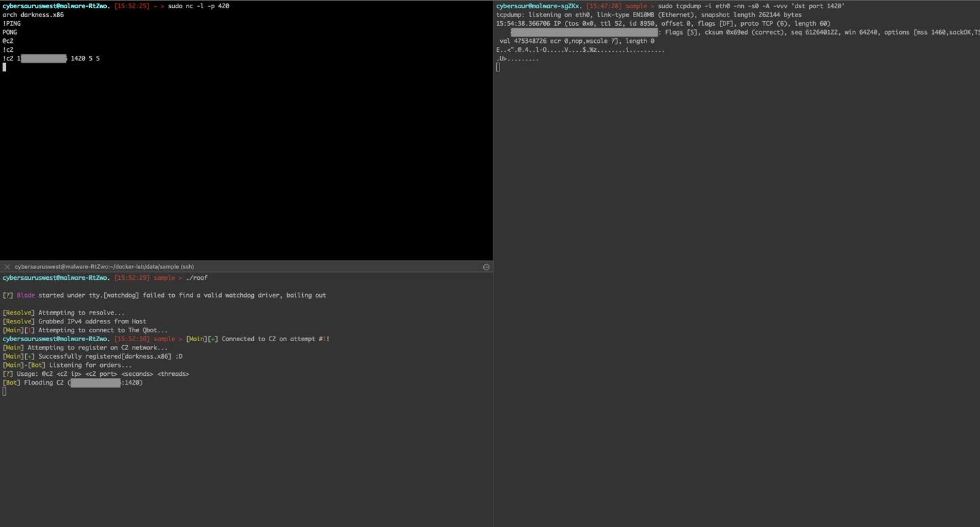Screen dimensions: 980x527
Task: Select the redacted IP in the '!c2' line
Action: pyautogui.click(x=44, y=59)
